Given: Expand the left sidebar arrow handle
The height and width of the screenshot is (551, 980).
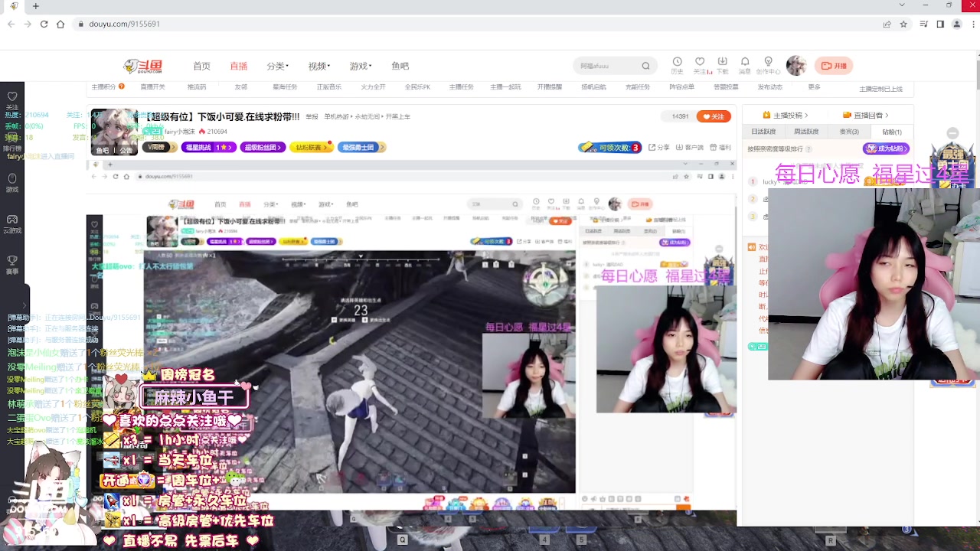Looking at the screenshot, I should coord(24,306).
